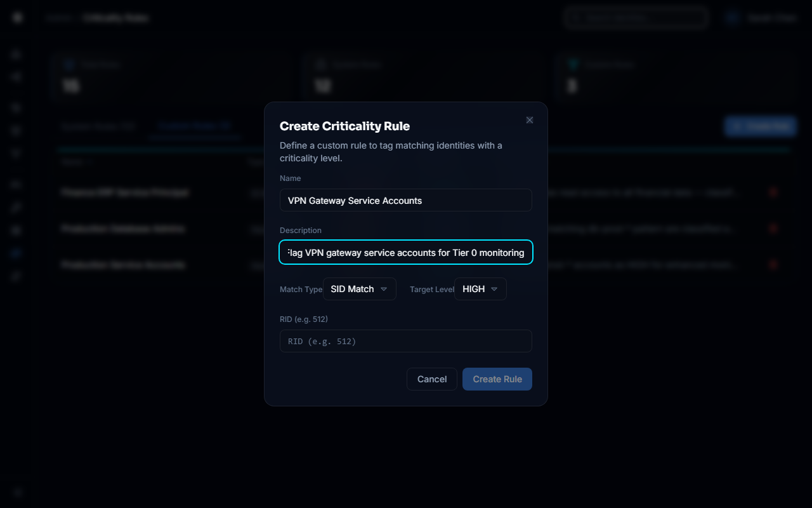
Task: Delete the Production Database Admins rule via its red icon
Action: point(773,229)
